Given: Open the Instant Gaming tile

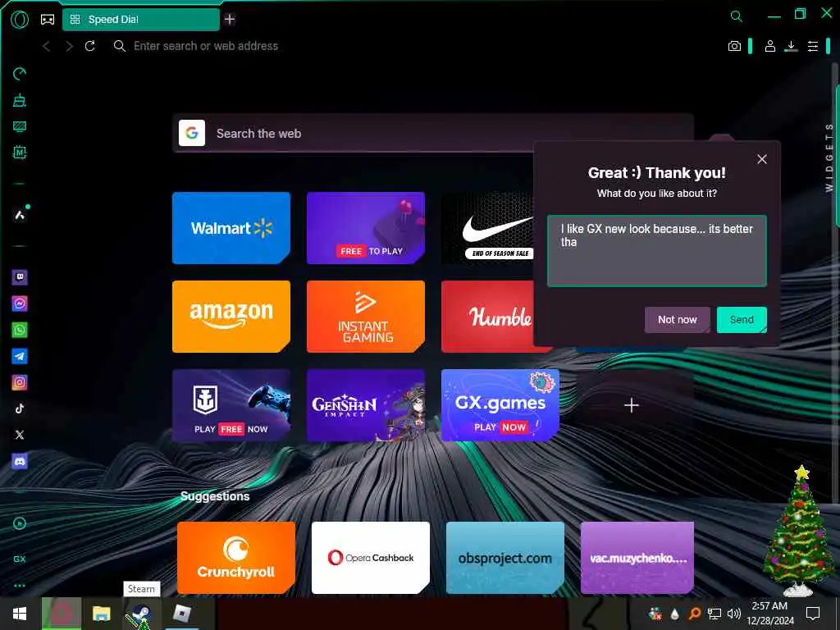Looking at the screenshot, I should click(366, 317).
